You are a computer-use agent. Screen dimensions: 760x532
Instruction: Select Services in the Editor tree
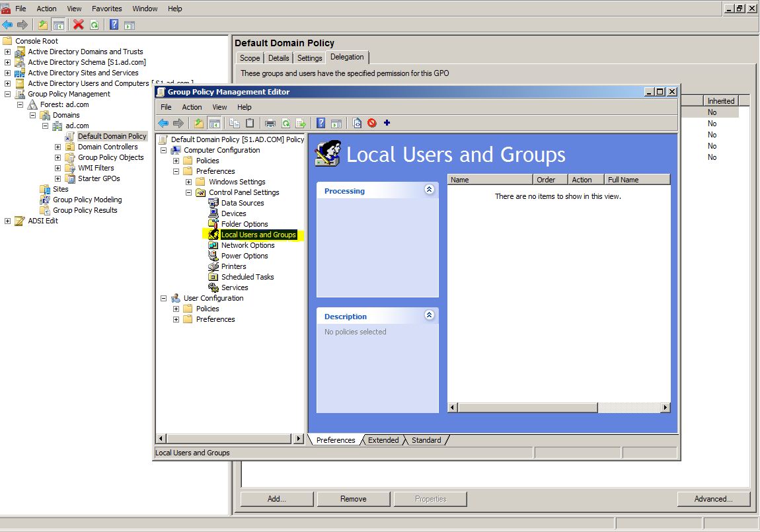235,287
